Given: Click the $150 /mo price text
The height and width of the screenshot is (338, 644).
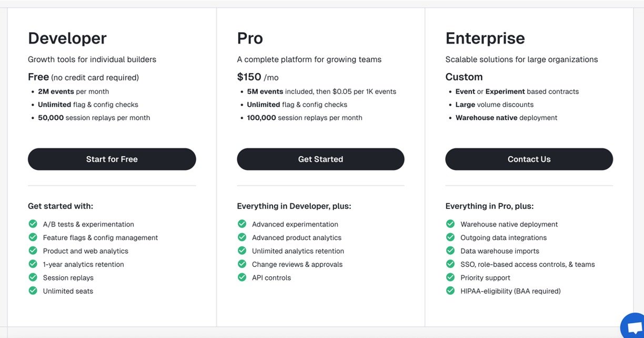Looking at the screenshot, I should tap(258, 77).
